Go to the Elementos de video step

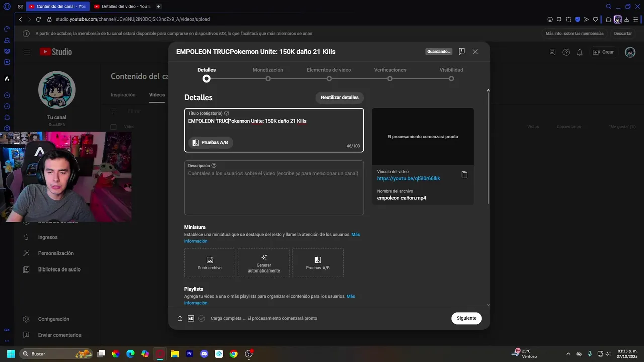pos(329,74)
